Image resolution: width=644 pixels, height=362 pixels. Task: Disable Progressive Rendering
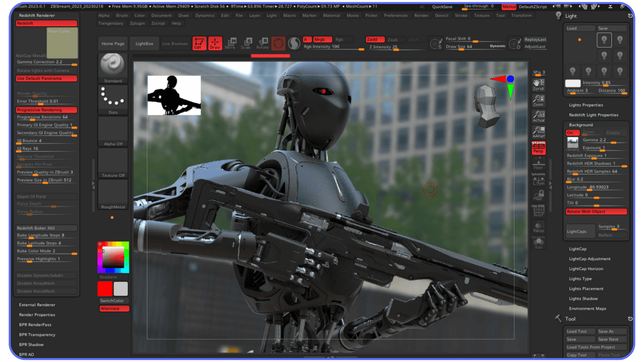pyautogui.click(x=46, y=110)
